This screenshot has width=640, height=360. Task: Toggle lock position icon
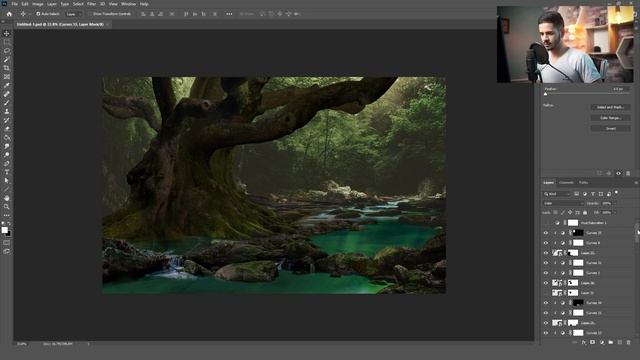click(x=570, y=213)
